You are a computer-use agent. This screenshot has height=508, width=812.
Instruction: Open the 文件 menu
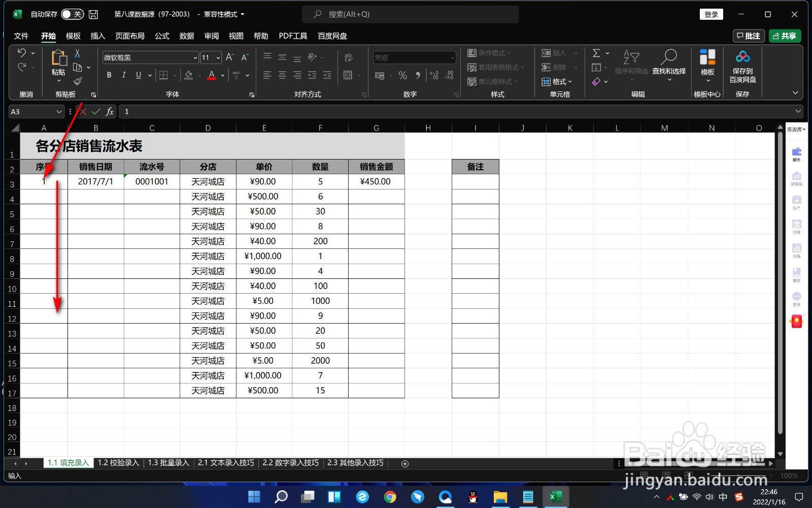[21, 36]
